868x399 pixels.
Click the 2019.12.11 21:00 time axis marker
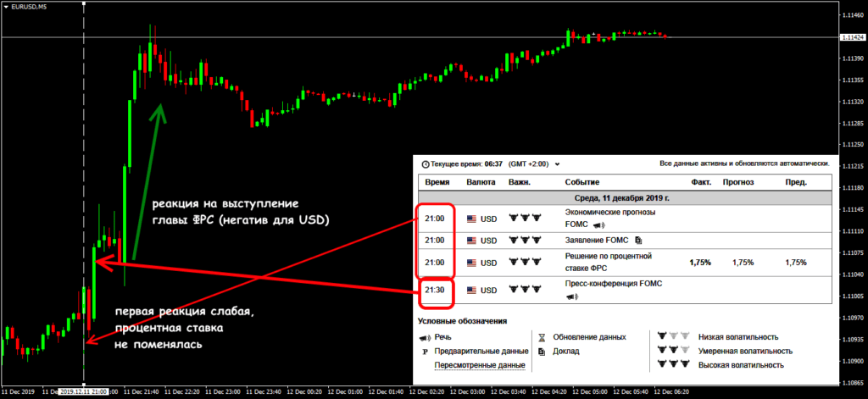pyautogui.click(x=83, y=392)
